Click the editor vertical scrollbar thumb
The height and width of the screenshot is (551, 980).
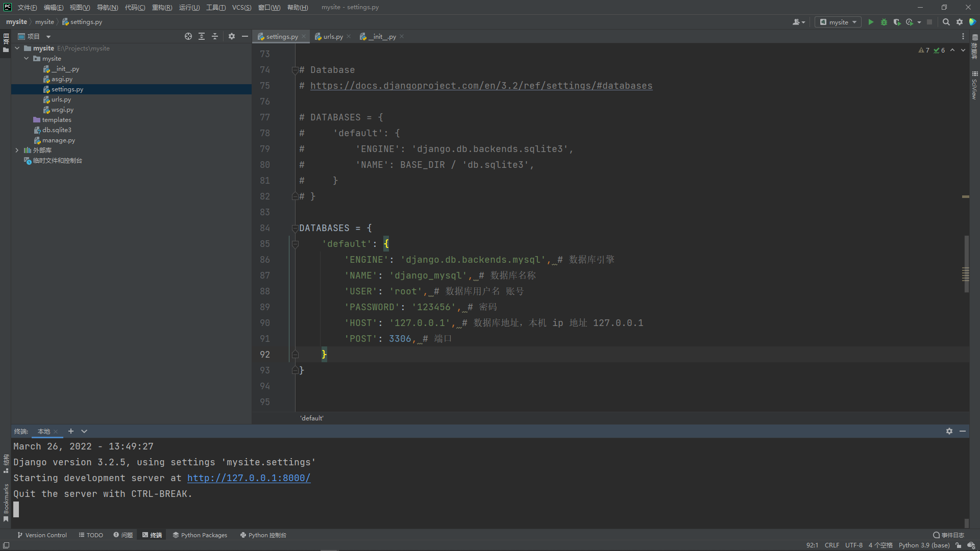pos(966,264)
